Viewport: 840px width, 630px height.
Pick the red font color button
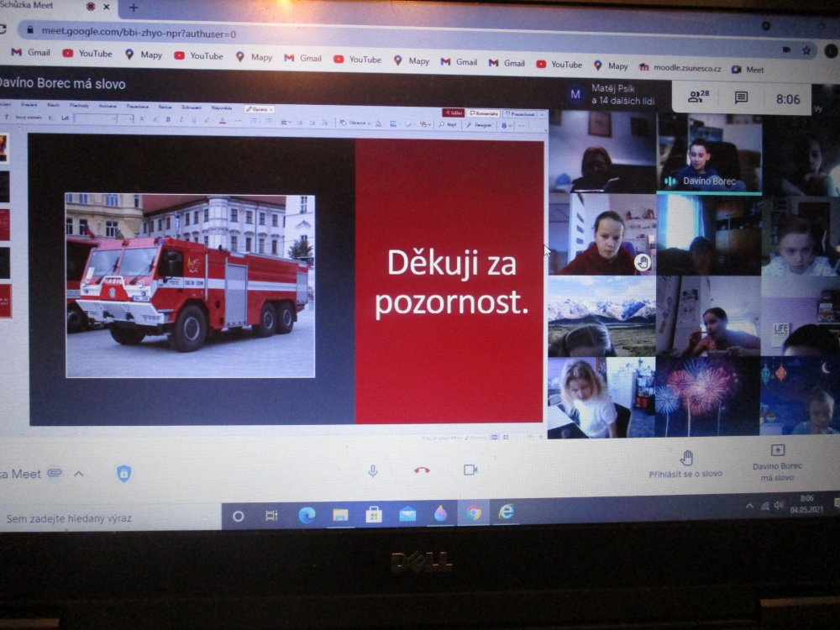pos(223,120)
